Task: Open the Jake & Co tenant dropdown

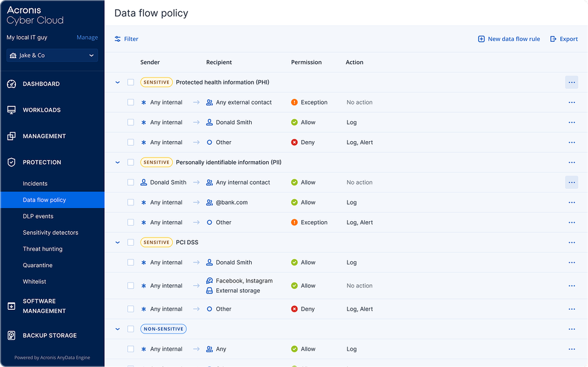Action: (x=52, y=55)
